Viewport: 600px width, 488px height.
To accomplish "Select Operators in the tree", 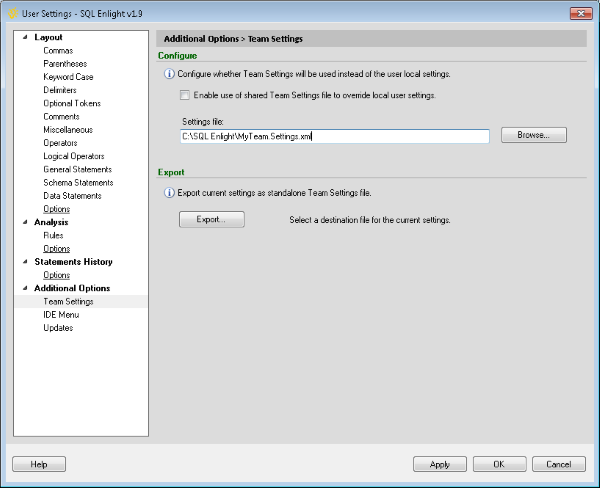I will coord(60,143).
